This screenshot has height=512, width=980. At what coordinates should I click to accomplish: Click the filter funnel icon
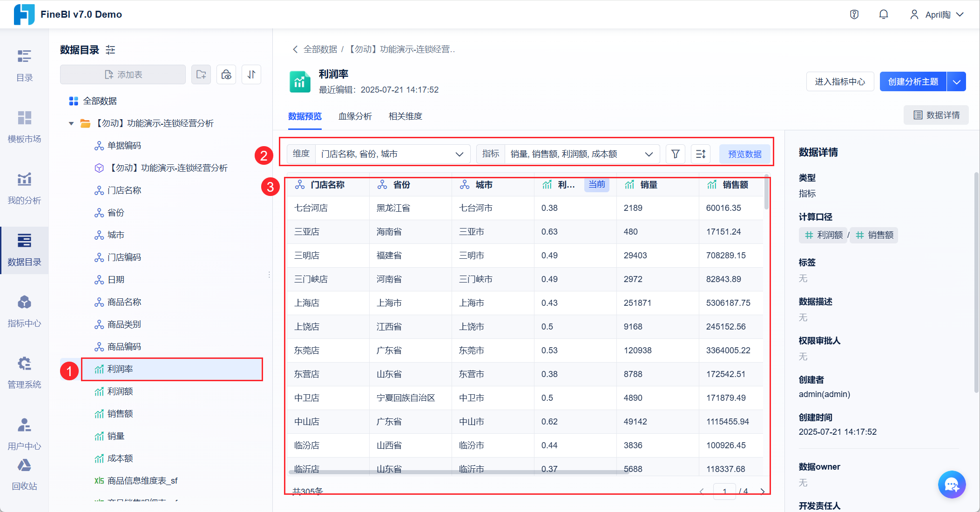(675, 154)
